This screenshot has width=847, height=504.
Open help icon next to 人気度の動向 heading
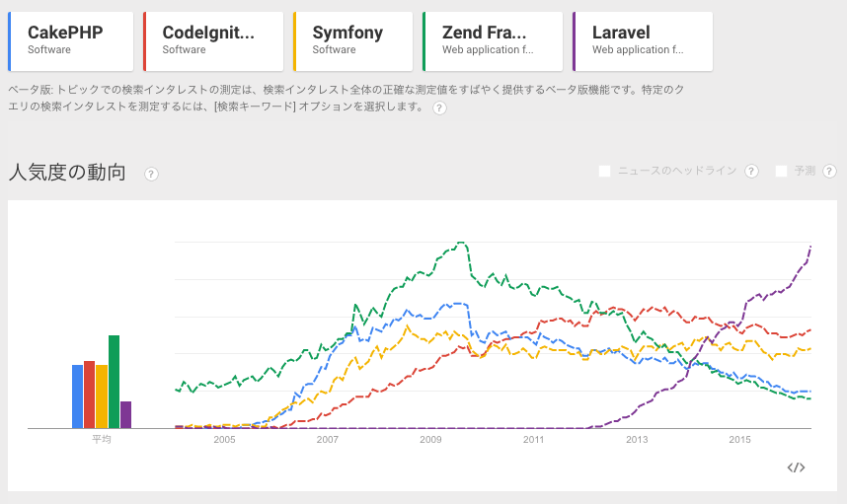pyautogui.click(x=151, y=175)
